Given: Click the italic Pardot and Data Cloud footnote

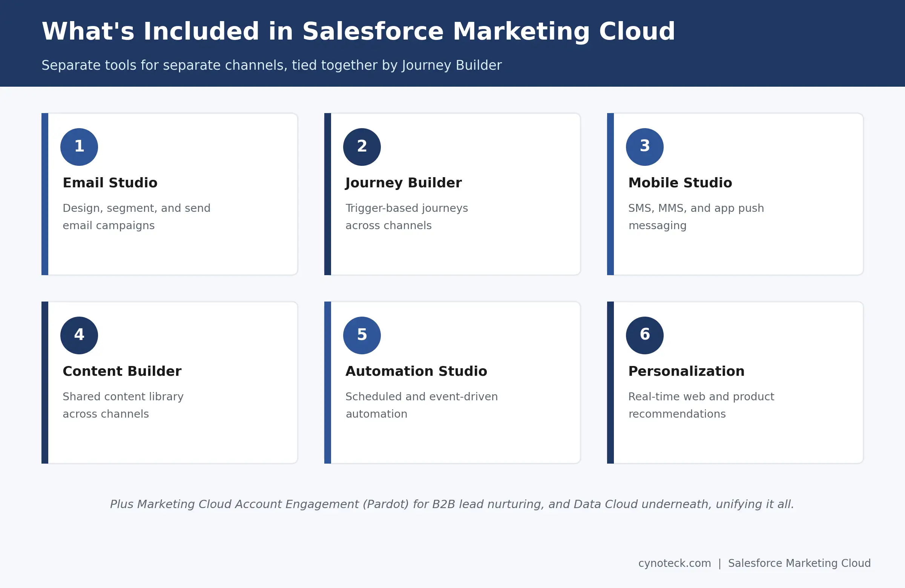Looking at the screenshot, I should 452,504.
